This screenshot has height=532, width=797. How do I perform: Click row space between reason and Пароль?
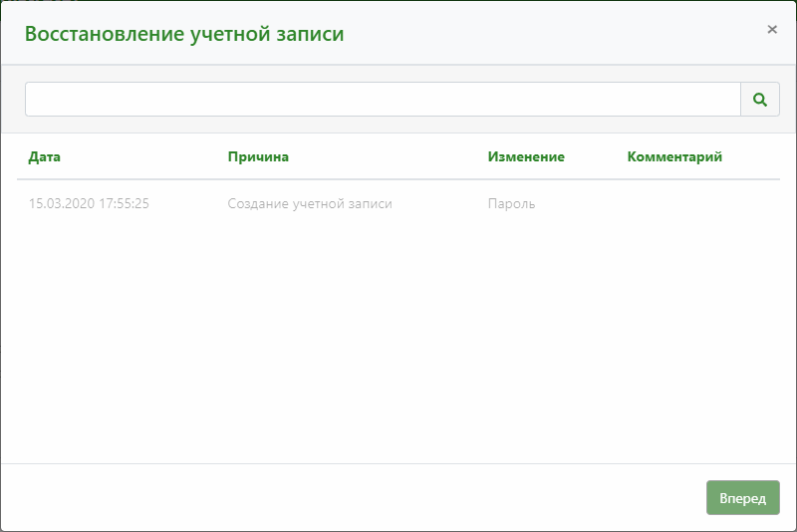pyautogui.click(x=438, y=204)
